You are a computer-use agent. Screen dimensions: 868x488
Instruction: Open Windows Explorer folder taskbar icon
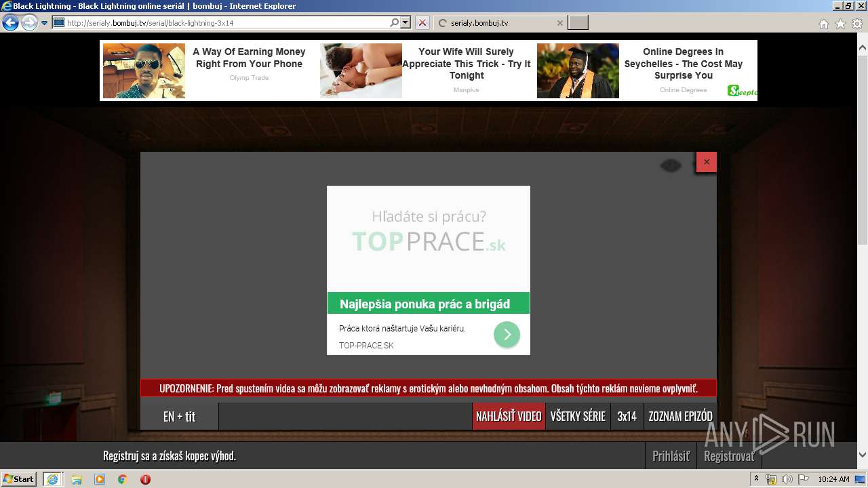76,479
